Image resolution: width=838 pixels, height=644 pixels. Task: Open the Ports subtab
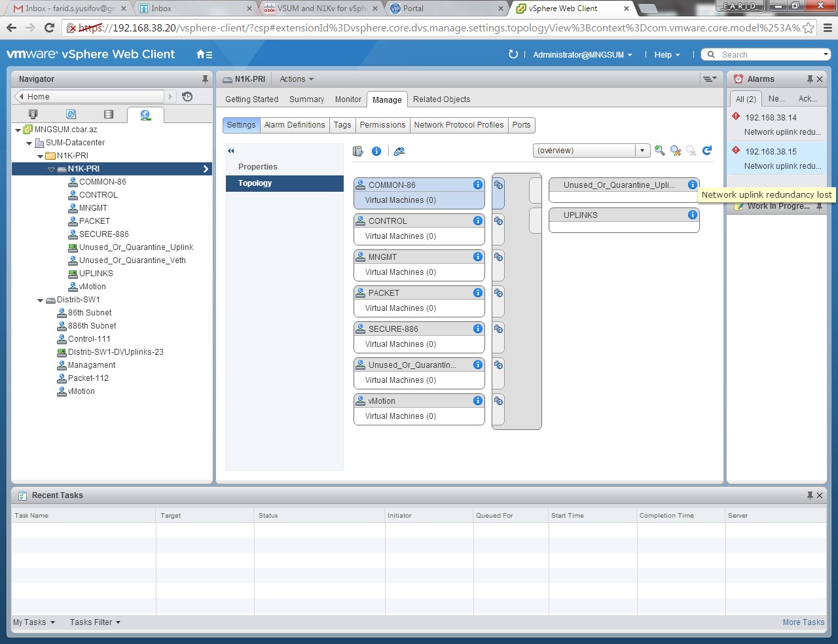pos(522,125)
